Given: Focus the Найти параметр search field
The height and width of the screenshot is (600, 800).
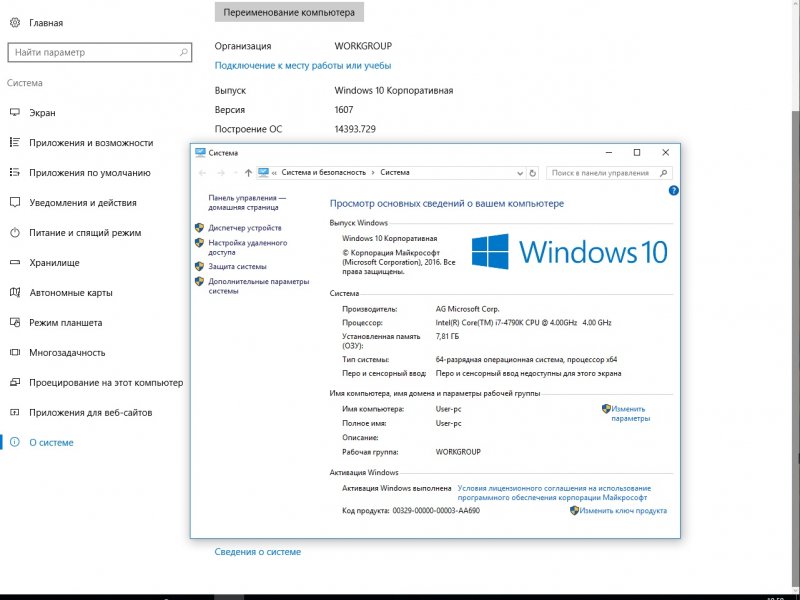Looking at the screenshot, I should tap(100, 52).
